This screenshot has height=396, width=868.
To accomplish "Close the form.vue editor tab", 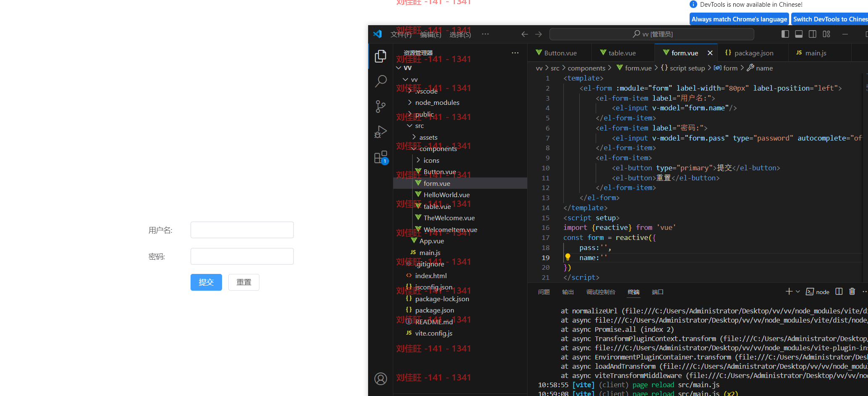I will pos(710,53).
